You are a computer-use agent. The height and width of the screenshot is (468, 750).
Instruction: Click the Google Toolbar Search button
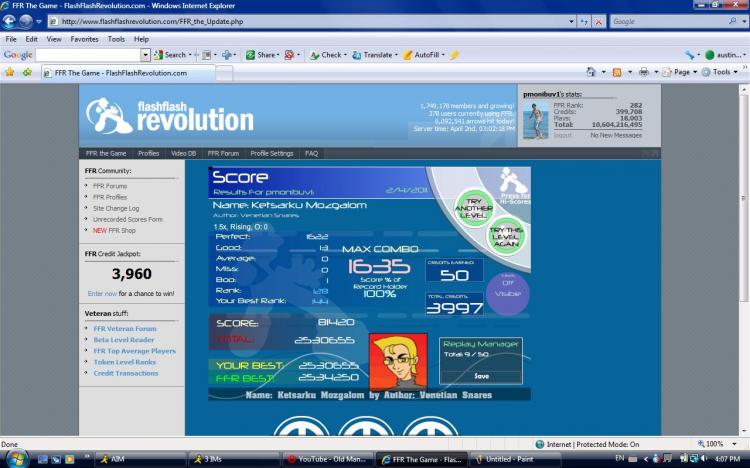tap(170, 55)
